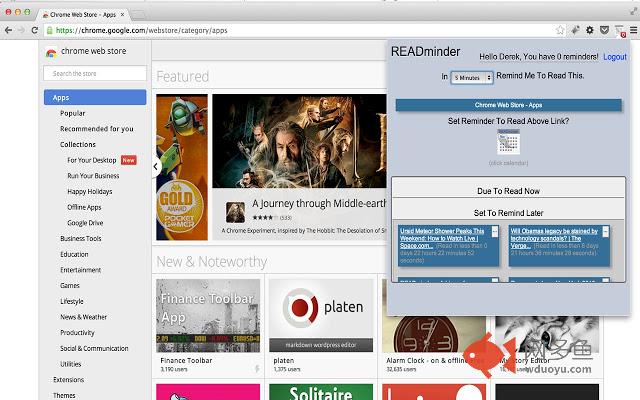Image resolution: width=640 pixels, height=400 pixels.
Task: Click the Set To Remind Later header
Action: [508, 213]
